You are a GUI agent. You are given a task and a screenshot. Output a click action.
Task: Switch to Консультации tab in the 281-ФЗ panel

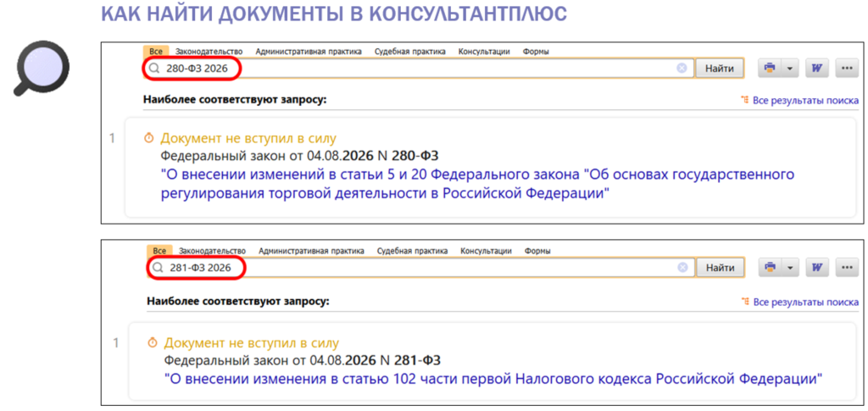(x=486, y=251)
